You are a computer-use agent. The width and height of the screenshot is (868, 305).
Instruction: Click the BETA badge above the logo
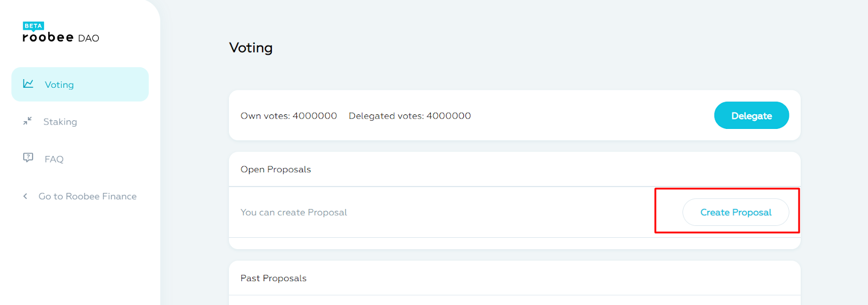tap(33, 26)
